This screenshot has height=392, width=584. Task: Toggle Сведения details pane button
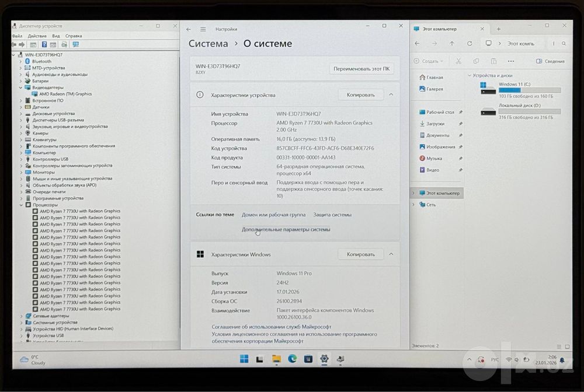pyautogui.click(x=550, y=61)
